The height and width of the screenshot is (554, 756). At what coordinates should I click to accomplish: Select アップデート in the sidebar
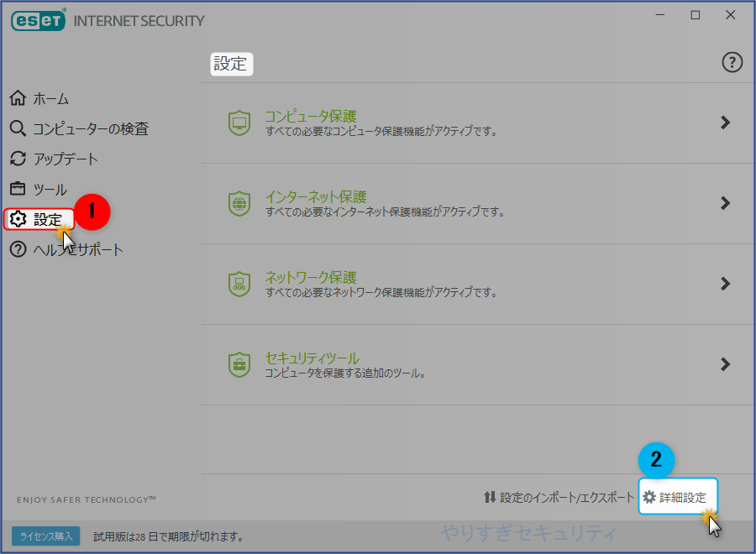(66, 159)
